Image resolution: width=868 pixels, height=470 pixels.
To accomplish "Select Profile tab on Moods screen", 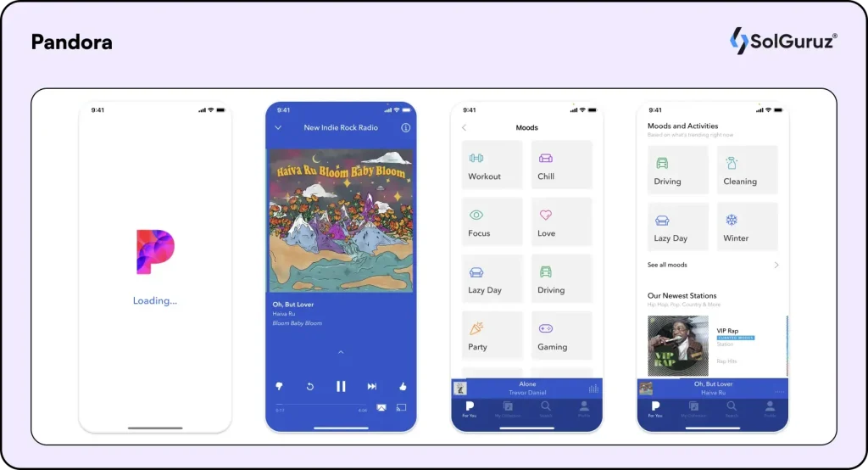I will [x=584, y=409].
